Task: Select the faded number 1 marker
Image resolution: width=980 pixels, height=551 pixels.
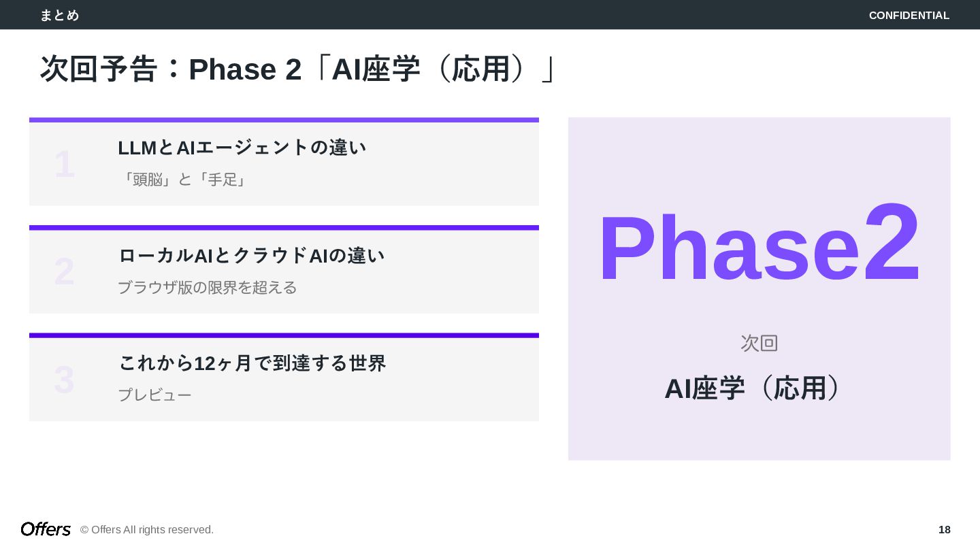Action: pos(65,165)
